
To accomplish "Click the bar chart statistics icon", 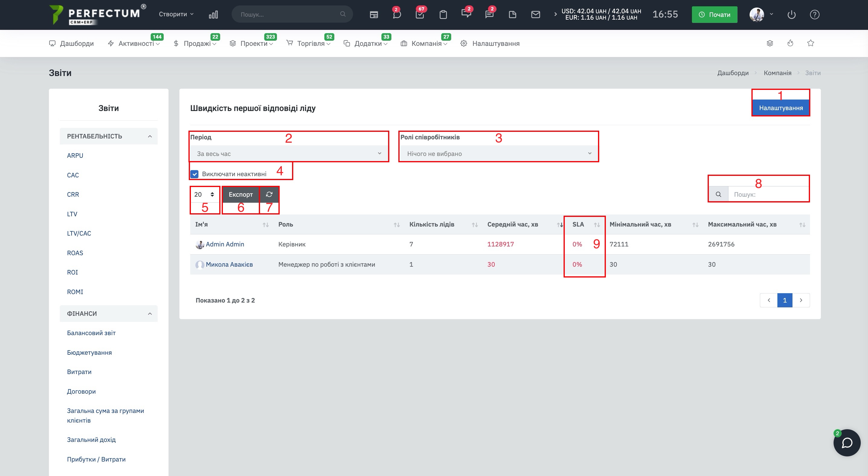I will coord(213,14).
